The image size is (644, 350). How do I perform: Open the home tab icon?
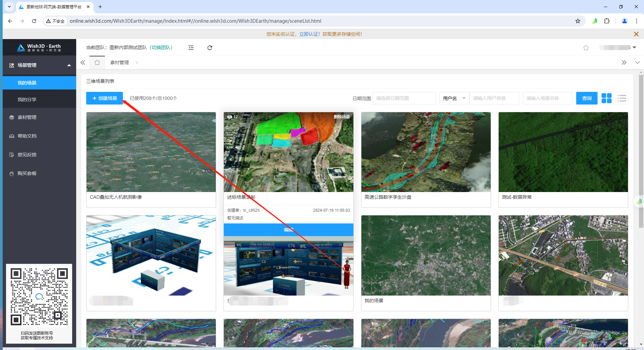click(97, 62)
